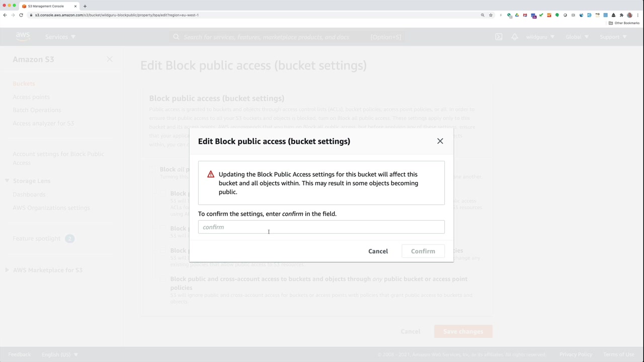Bookmark this page with the star icon
This screenshot has height=362, width=644.
coord(491,15)
